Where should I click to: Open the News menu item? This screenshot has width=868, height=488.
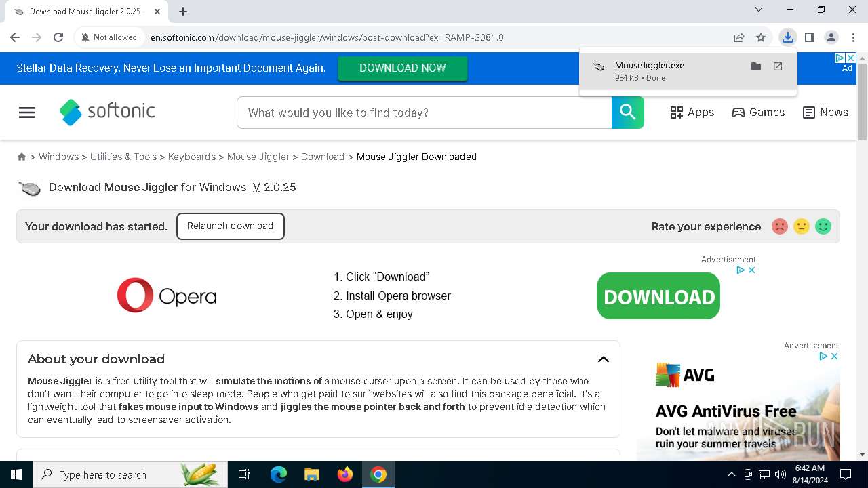tap(825, 113)
